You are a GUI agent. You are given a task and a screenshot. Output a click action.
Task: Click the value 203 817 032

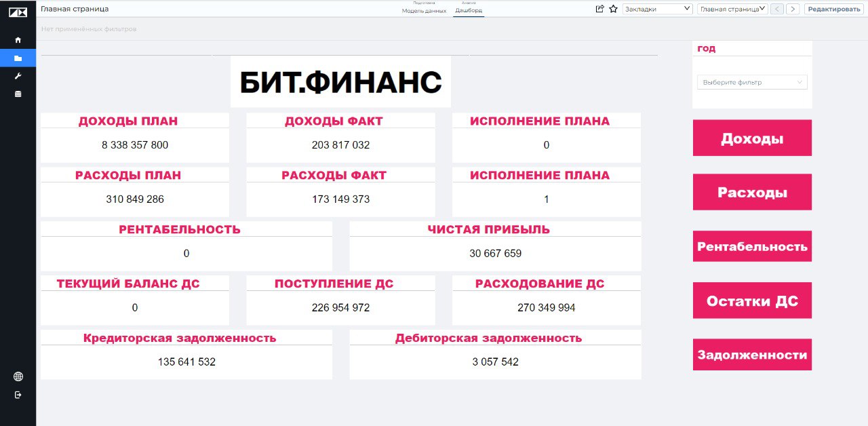[x=341, y=145]
